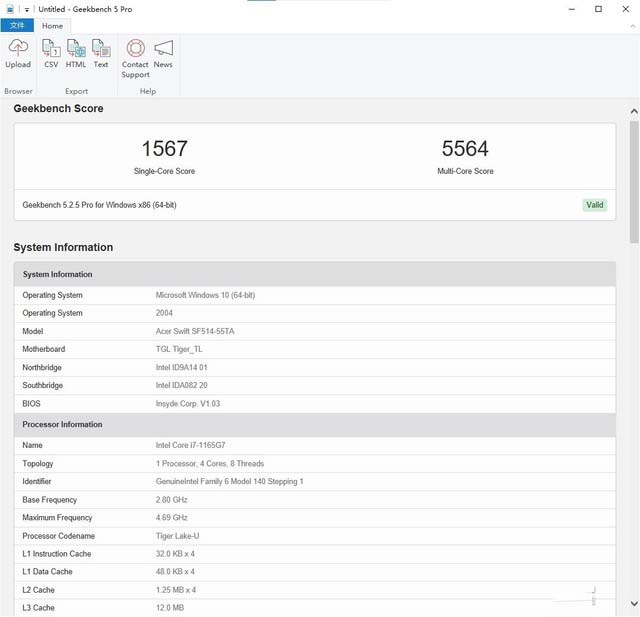Click the Geekbench app icon in title bar
Viewport: 640px width, 617px height.
[x=10, y=9]
